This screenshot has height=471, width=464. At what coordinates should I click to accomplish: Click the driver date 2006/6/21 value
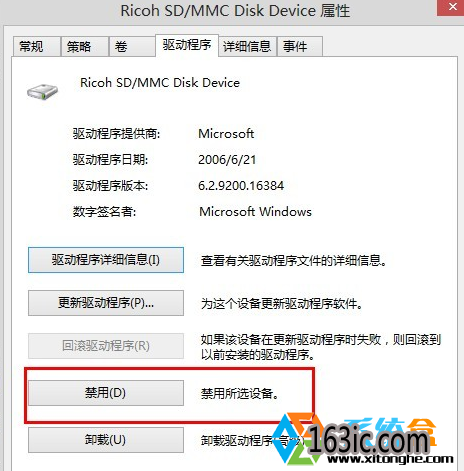click(227, 160)
